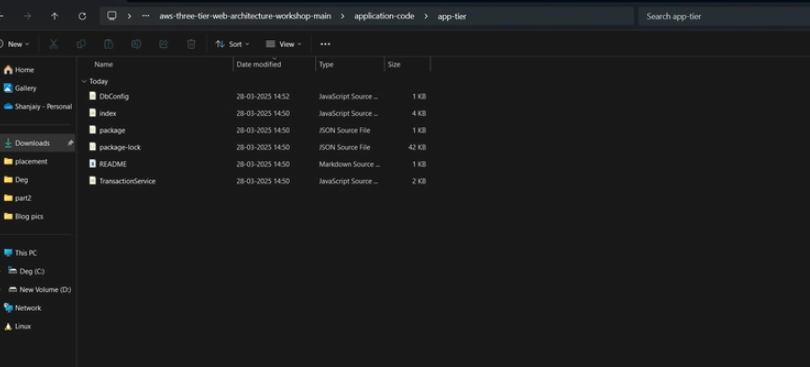This screenshot has height=367, width=810.
Task: Click the DbConfig file icon
Action: coord(92,96)
